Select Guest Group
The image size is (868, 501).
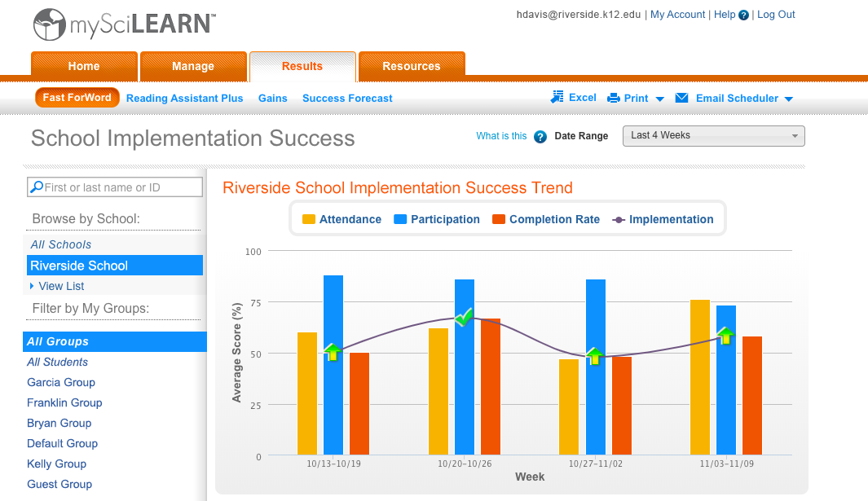pos(59,484)
